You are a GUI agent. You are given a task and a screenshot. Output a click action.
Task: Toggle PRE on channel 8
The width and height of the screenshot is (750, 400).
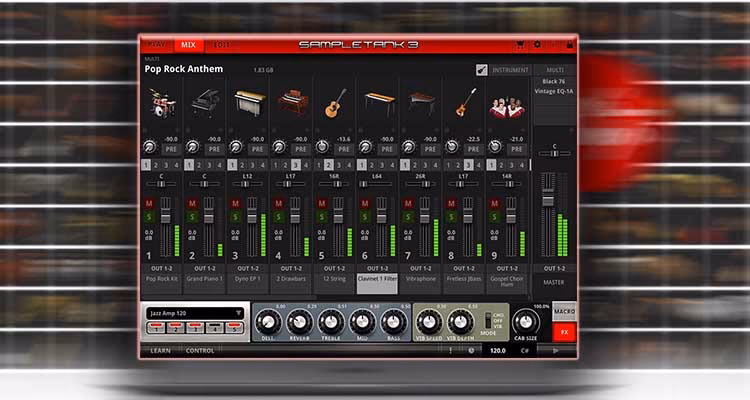click(474, 149)
